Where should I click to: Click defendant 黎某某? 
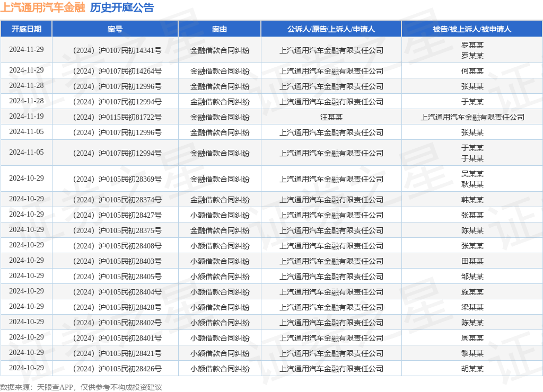point(472,354)
